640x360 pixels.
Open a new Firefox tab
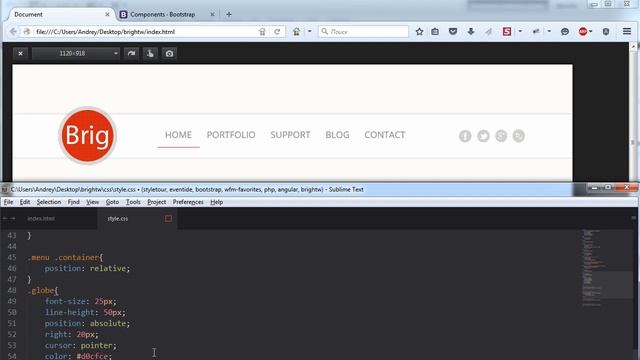[229, 14]
